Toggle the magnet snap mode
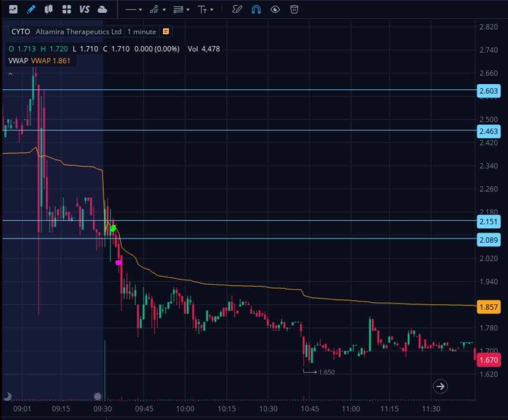 coord(256,10)
